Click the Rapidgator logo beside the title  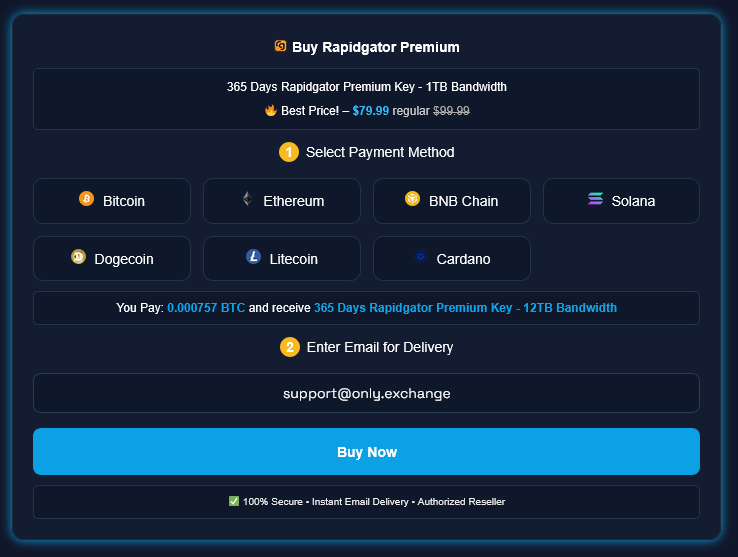click(281, 46)
